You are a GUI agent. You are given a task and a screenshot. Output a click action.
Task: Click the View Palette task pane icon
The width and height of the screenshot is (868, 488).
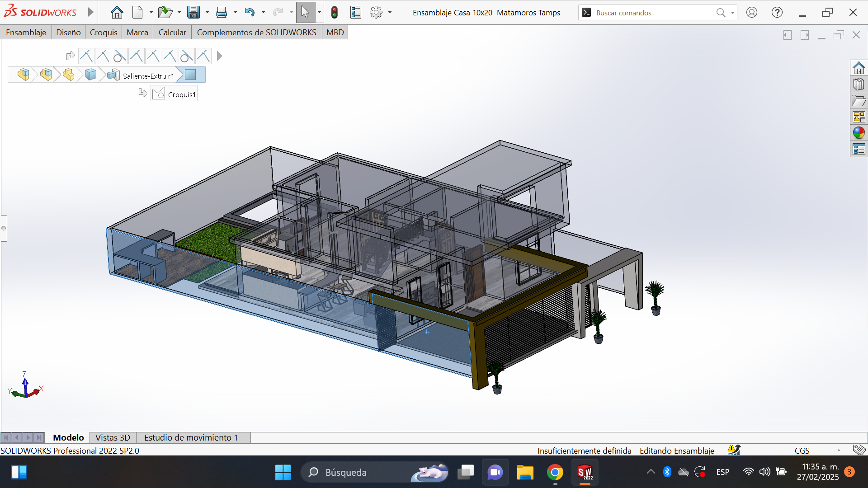pyautogui.click(x=859, y=117)
